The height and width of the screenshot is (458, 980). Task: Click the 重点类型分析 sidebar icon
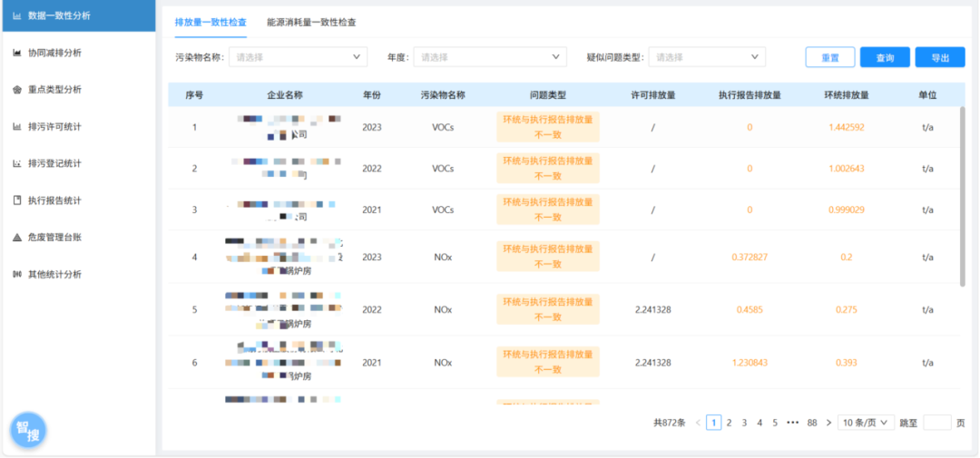[x=16, y=90]
